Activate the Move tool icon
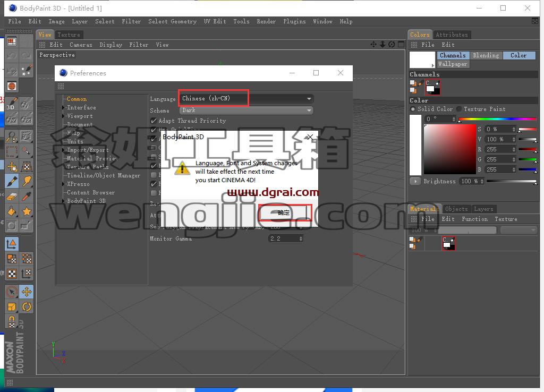Viewport: 544px width, 392px height. pos(27,292)
